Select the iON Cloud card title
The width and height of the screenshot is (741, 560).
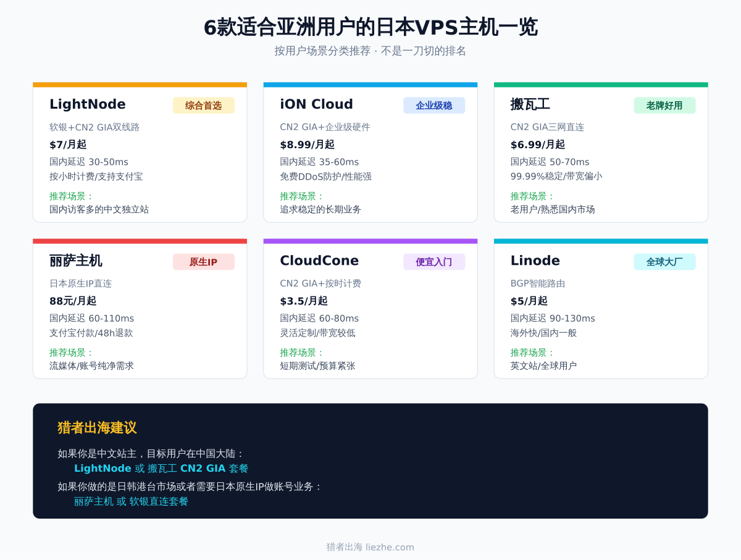(x=316, y=104)
